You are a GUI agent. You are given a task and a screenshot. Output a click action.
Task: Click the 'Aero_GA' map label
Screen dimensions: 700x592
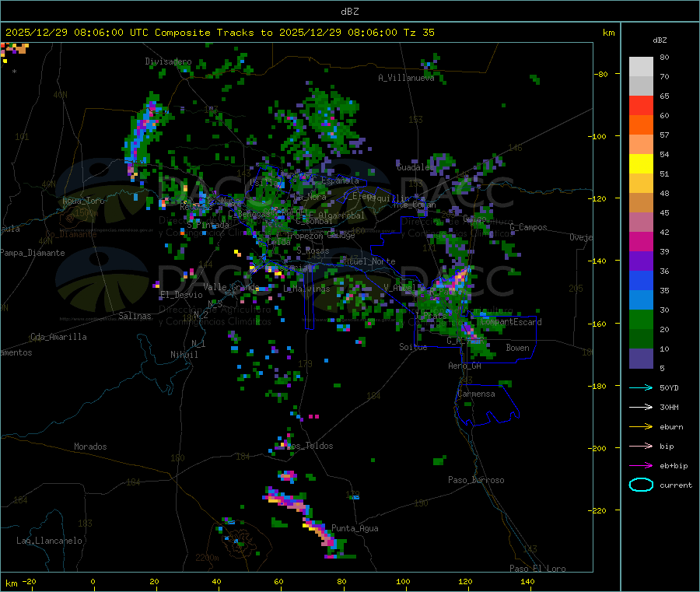coord(464,366)
